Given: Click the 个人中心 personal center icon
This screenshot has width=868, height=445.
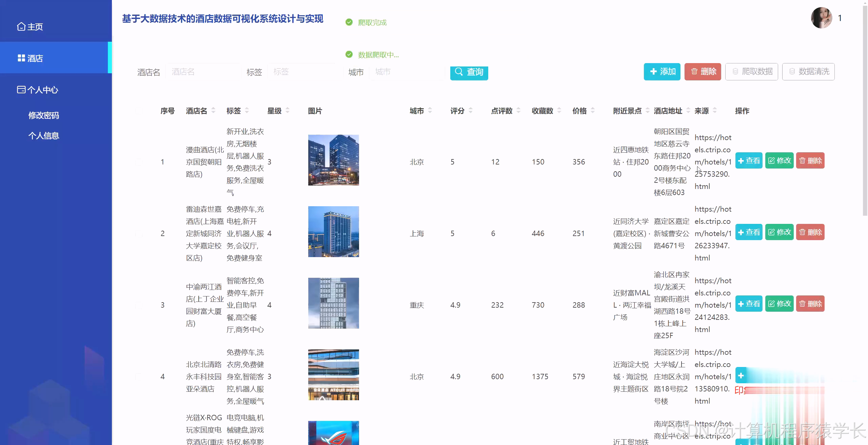Looking at the screenshot, I should [21, 89].
